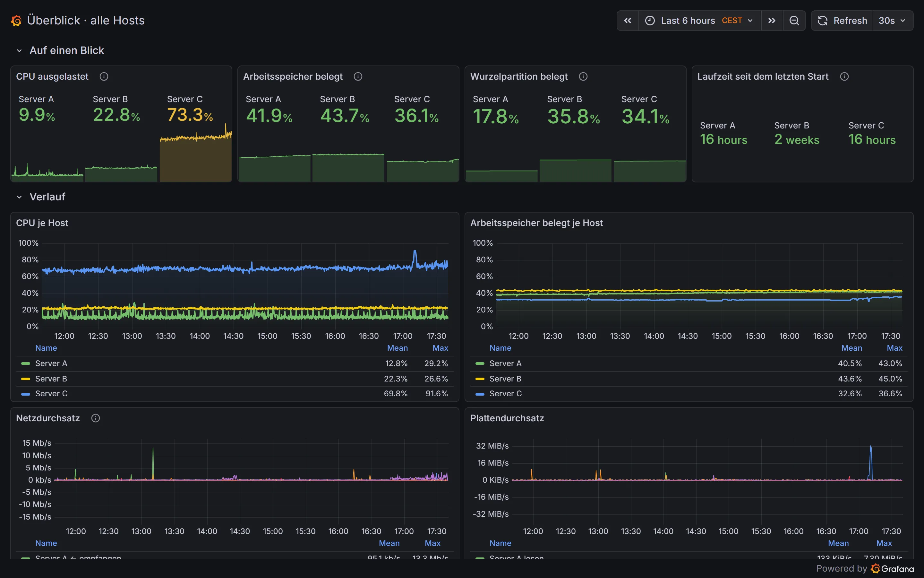
Task: Open the Powered by Grafana link
Action: coord(865,569)
